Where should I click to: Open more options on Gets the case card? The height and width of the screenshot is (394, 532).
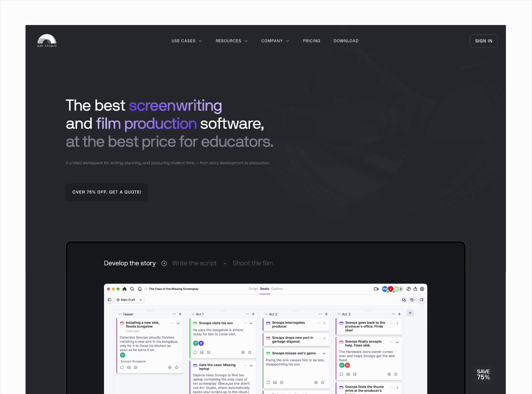246,365
